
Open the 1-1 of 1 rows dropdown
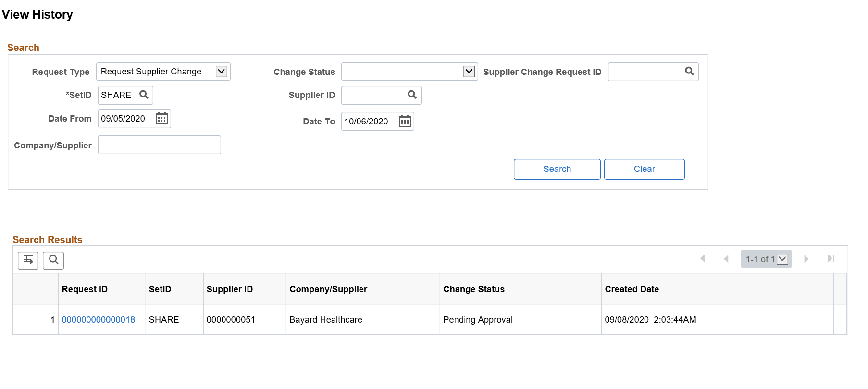766,259
